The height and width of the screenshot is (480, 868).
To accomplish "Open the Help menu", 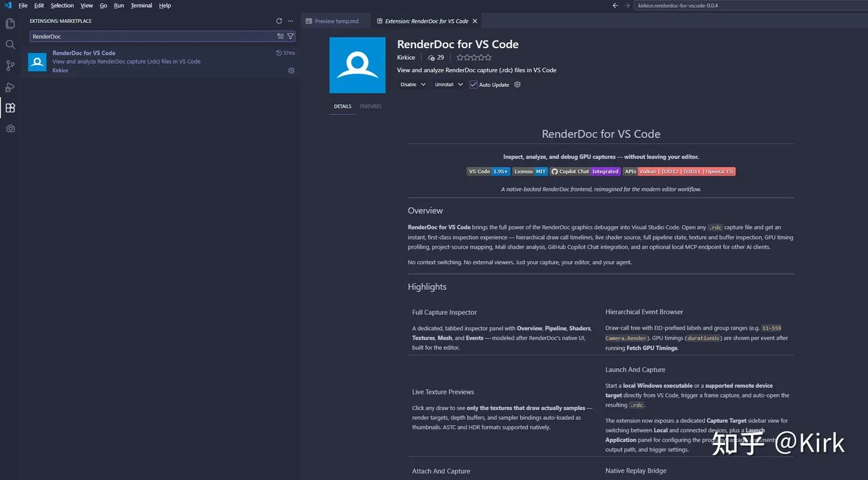I will point(165,5).
